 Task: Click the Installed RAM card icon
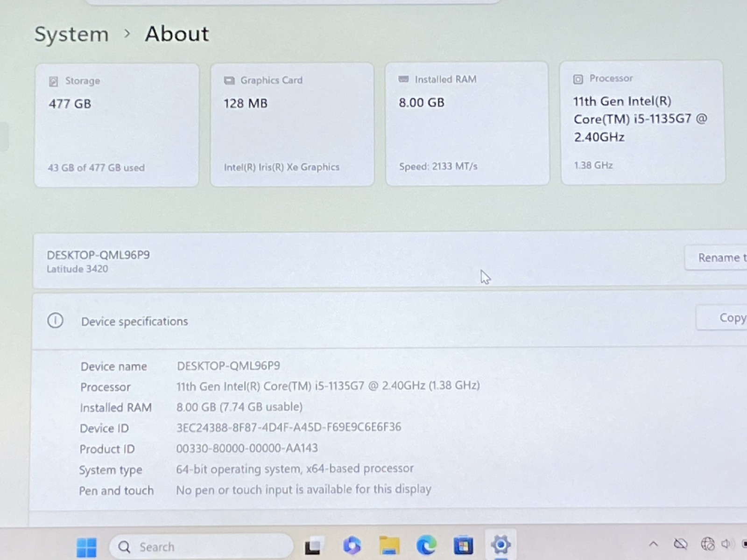(x=403, y=79)
